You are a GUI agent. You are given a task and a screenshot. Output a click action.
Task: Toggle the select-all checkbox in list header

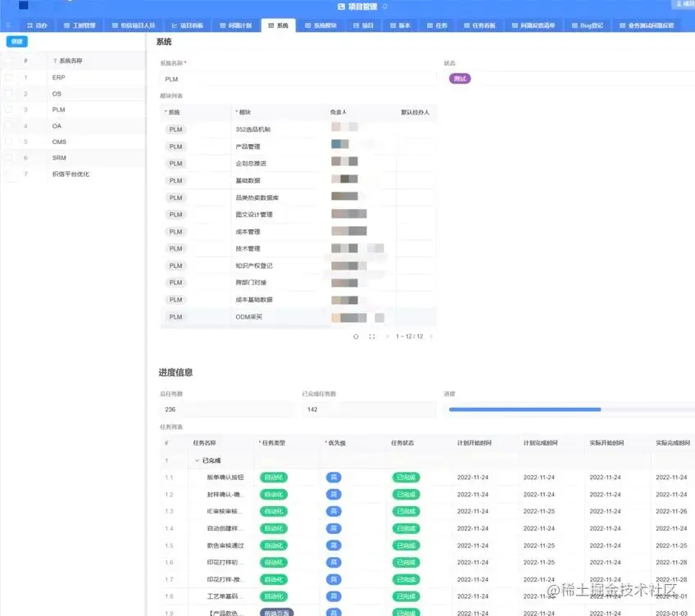(8, 61)
